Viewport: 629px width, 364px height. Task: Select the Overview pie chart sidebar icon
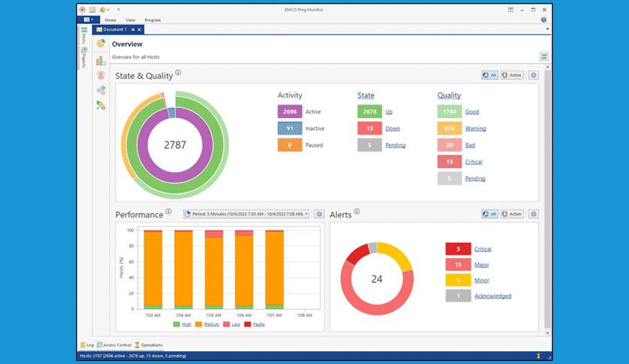(101, 43)
